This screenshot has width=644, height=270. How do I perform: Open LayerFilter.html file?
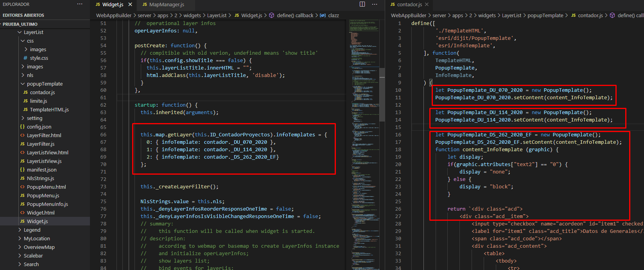pos(44,136)
